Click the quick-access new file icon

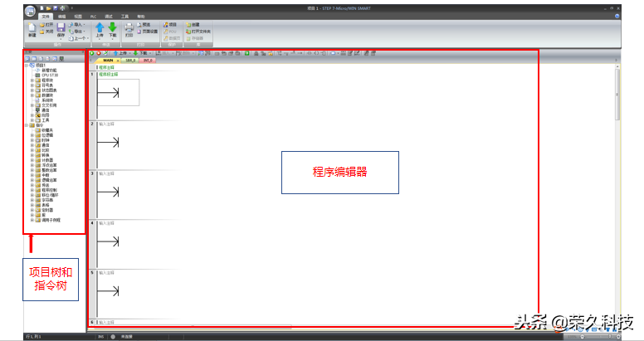pos(42,7)
